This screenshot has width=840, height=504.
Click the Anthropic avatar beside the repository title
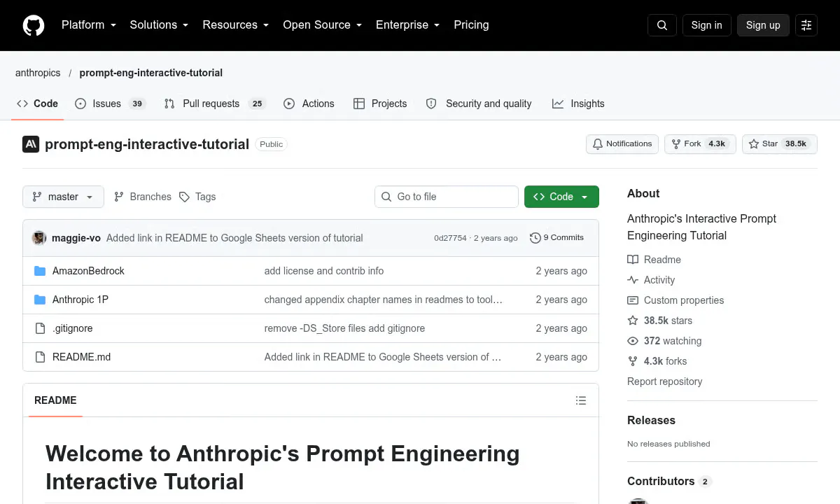point(31,144)
